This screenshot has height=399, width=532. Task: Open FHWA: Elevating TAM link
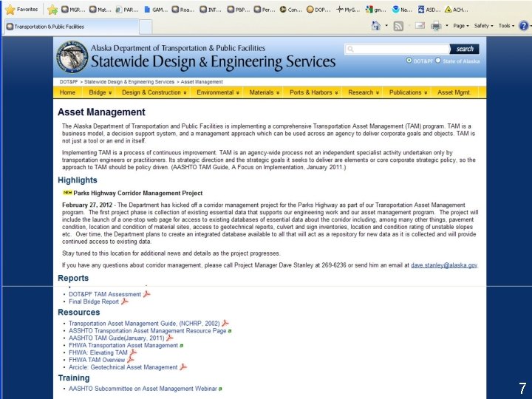click(x=98, y=352)
